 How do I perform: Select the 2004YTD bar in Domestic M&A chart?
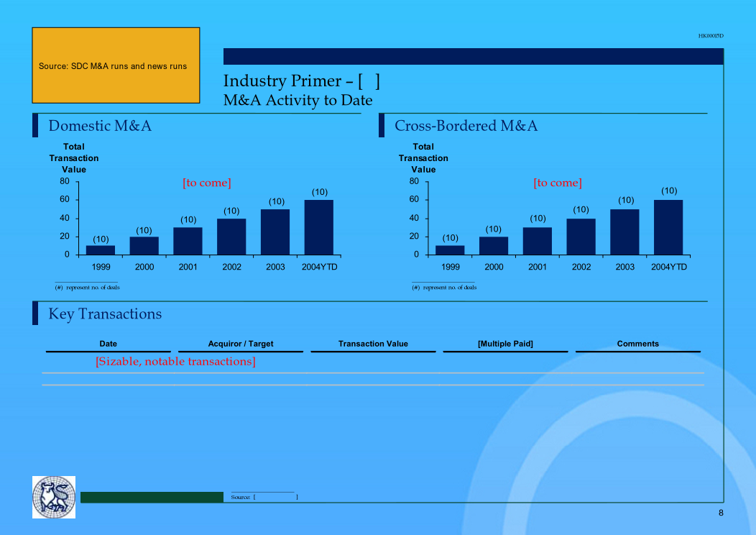click(318, 227)
